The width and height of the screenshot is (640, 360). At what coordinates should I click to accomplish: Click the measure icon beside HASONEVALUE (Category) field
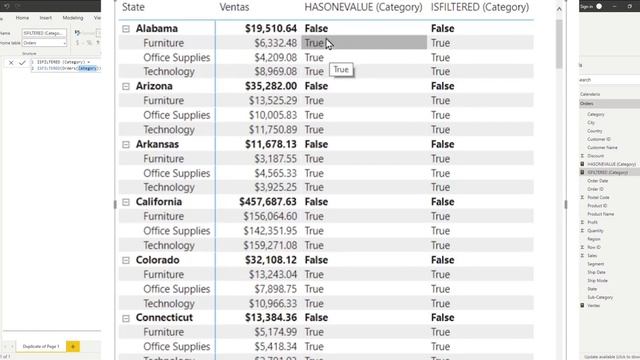tap(582, 164)
